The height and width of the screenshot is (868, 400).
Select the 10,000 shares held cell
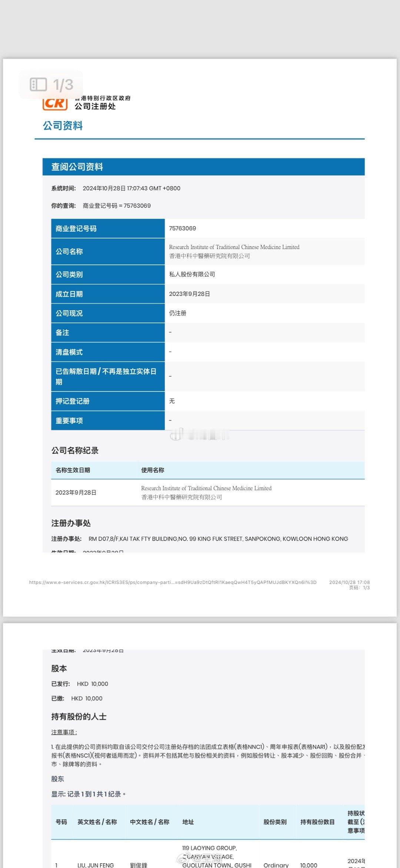[x=309, y=865]
